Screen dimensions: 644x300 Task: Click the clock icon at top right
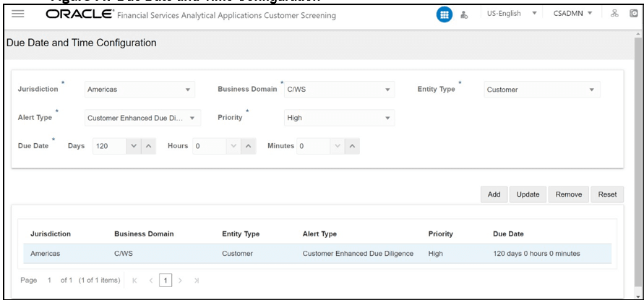634,14
